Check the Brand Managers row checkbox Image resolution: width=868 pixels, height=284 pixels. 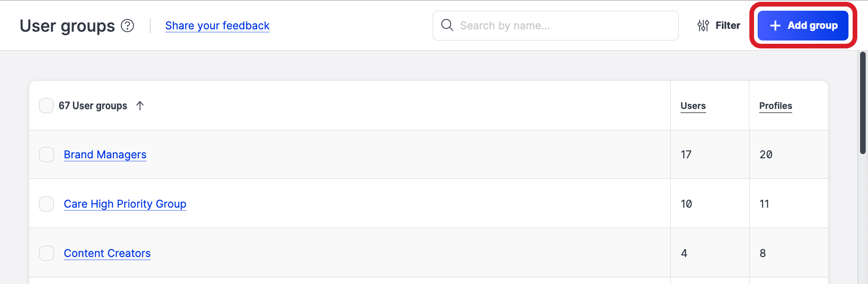[x=47, y=155]
